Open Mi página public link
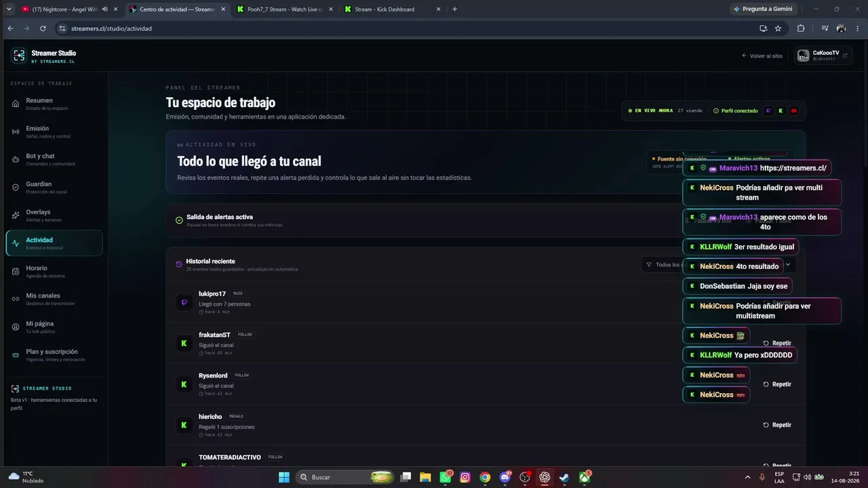The image size is (868, 488). pos(54,327)
